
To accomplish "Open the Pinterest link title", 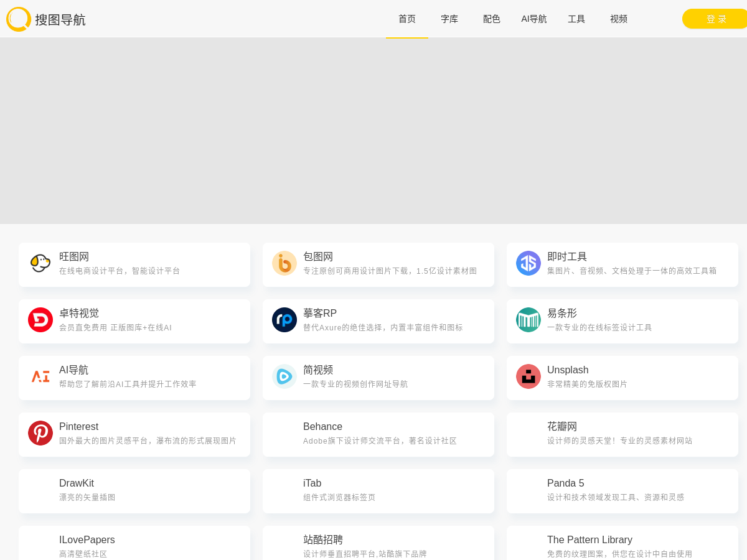I will 79,427.
